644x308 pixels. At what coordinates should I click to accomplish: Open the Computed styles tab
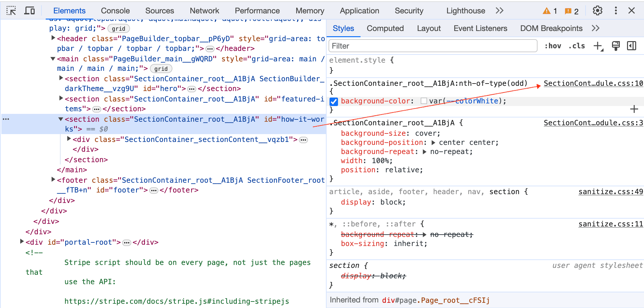click(x=385, y=28)
